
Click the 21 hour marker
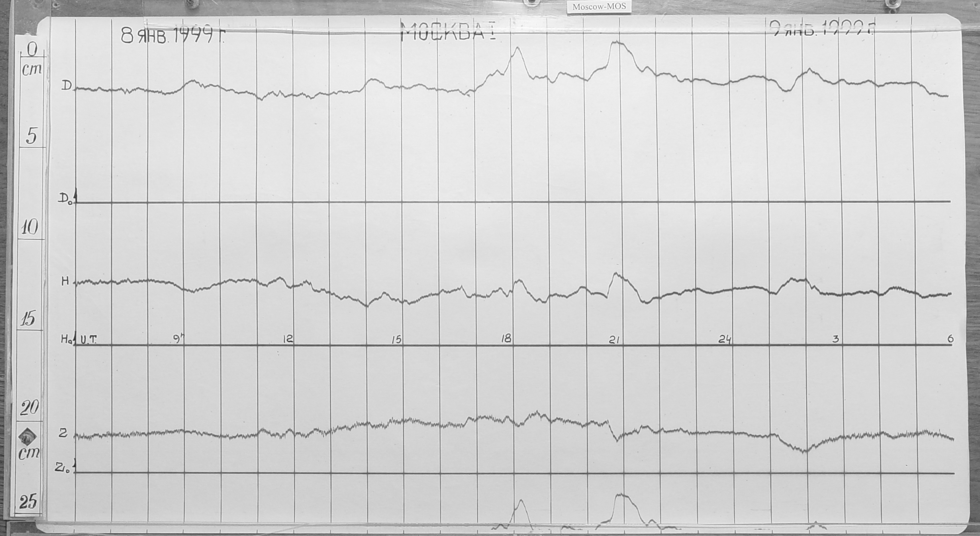click(614, 339)
